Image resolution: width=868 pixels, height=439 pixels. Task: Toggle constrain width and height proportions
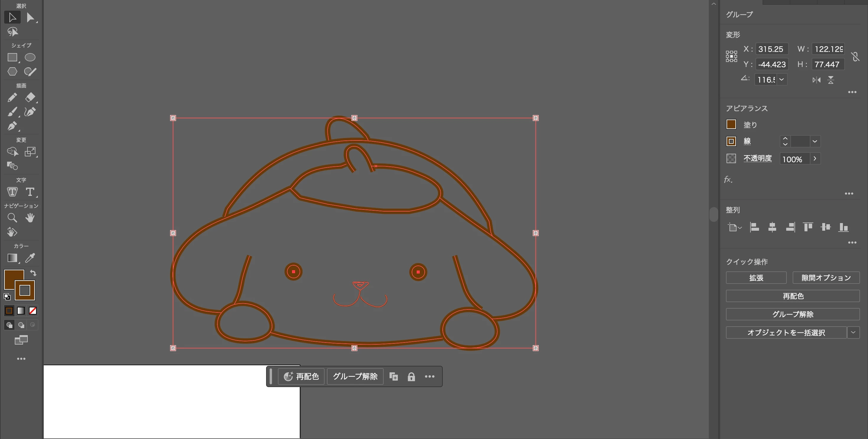[855, 57]
